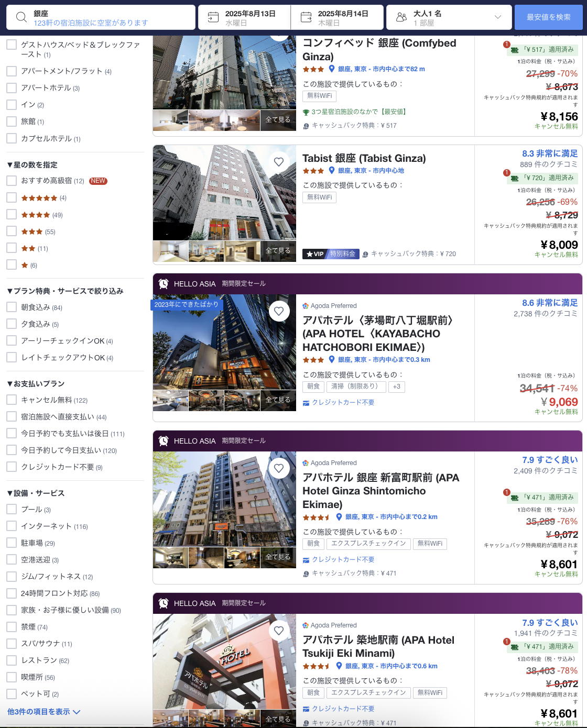Collapse the お支払いプラン section
This screenshot has width=587, height=728.
tap(36, 383)
